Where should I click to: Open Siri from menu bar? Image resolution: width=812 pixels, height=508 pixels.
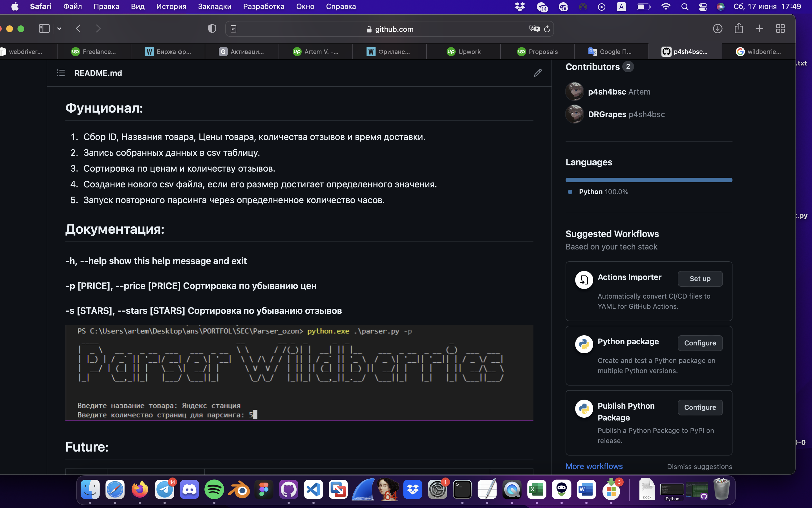click(x=720, y=7)
